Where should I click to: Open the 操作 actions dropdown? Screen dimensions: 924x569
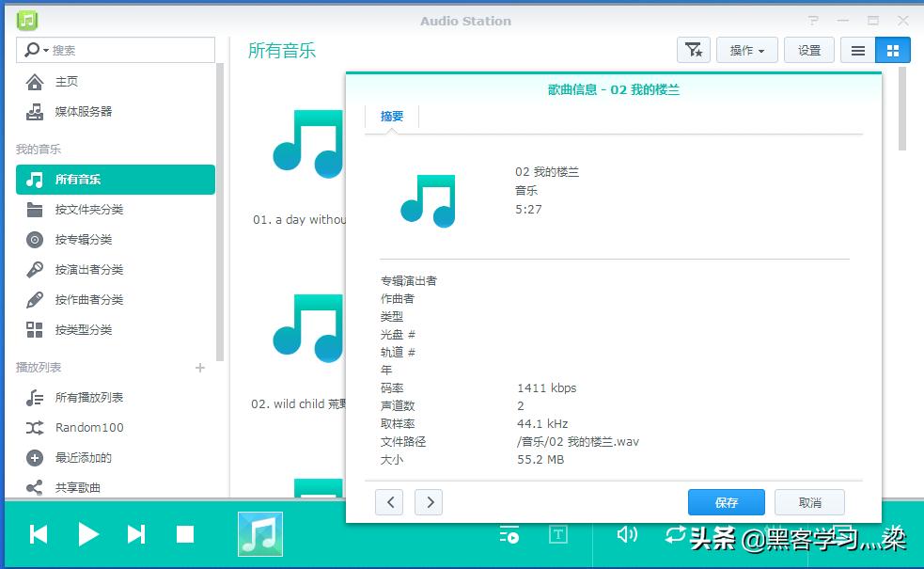746,50
